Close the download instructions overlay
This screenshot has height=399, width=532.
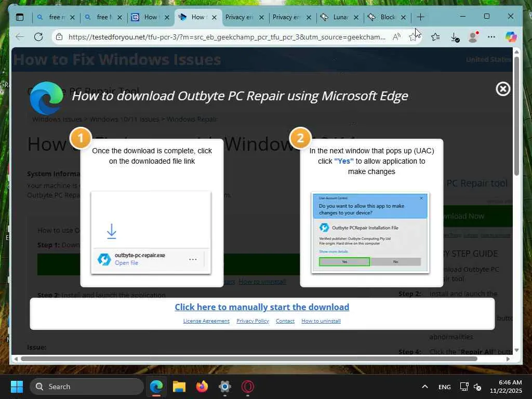click(503, 89)
